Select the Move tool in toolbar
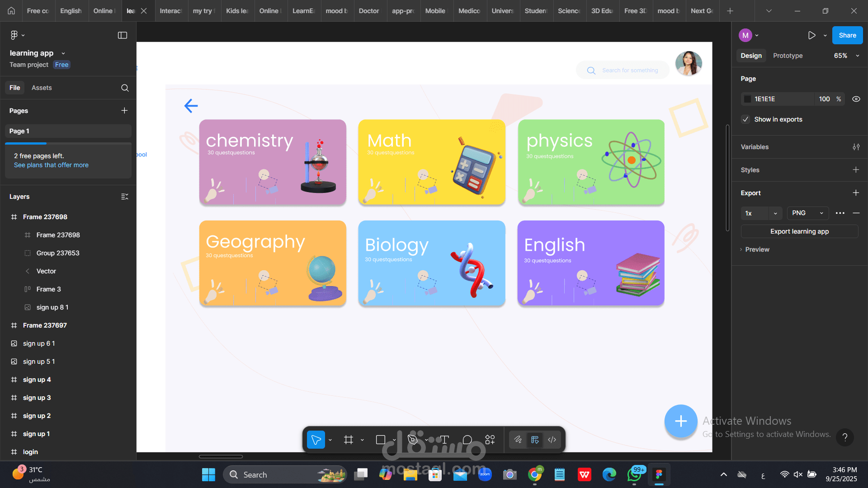This screenshot has height=488, width=868. pos(316,440)
